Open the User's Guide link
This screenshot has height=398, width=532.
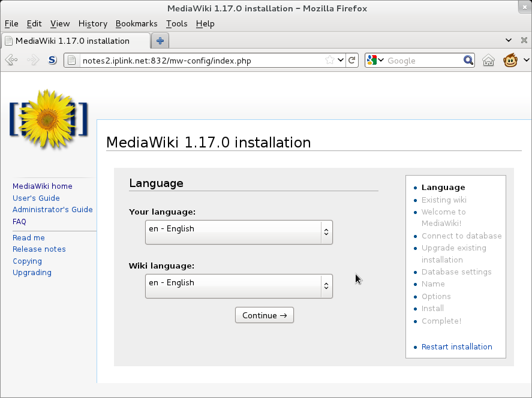click(36, 198)
